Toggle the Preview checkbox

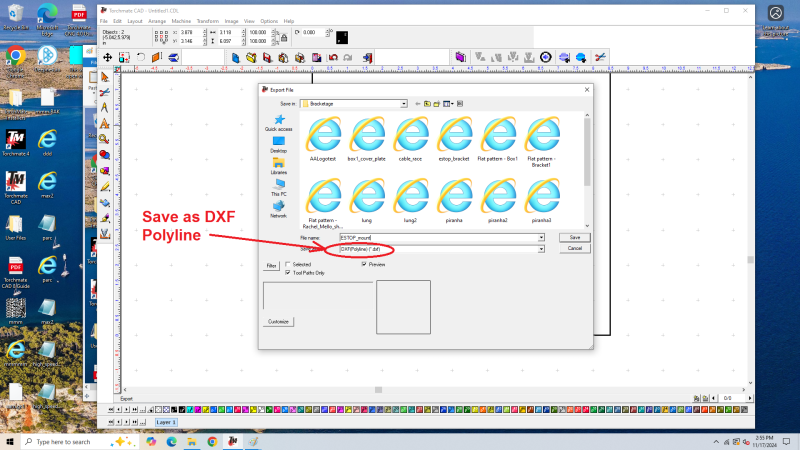pyautogui.click(x=364, y=264)
